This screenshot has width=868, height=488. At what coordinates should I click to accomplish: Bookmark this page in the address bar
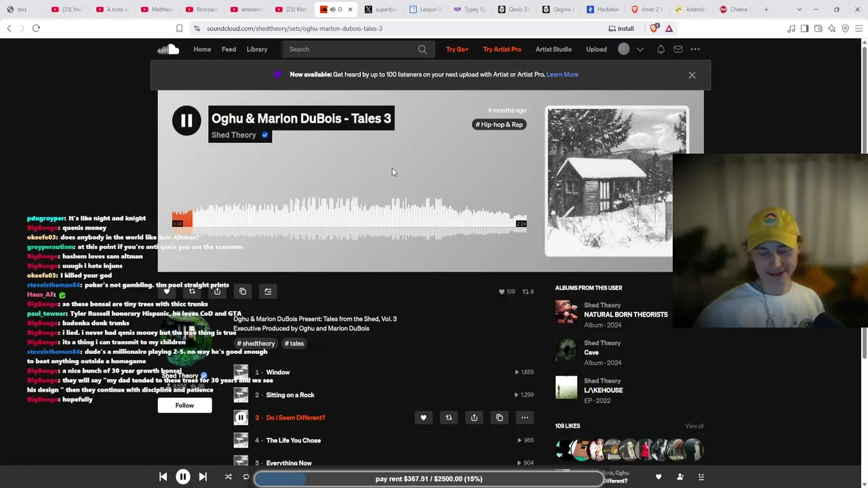point(179,28)
